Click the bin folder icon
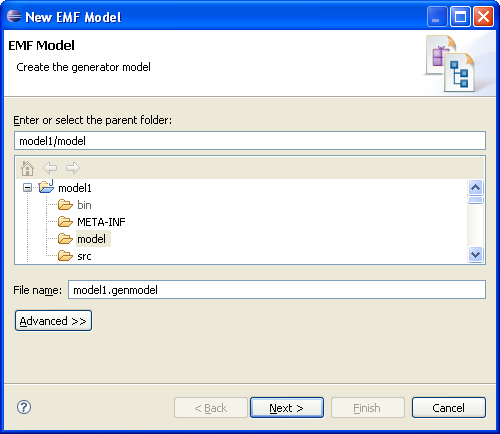Viewport: 500px width, 434px height. [65, 205]
